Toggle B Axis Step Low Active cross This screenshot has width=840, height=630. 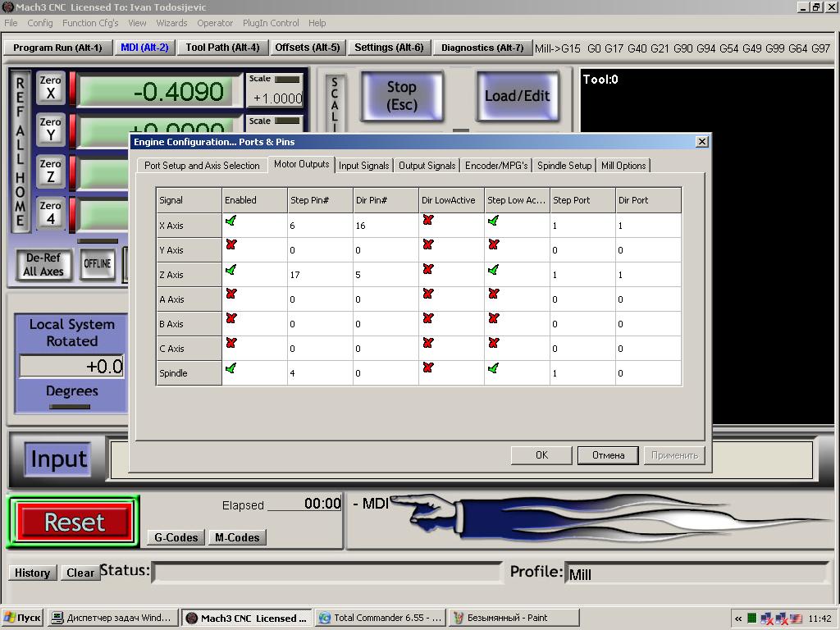(493, 319)
